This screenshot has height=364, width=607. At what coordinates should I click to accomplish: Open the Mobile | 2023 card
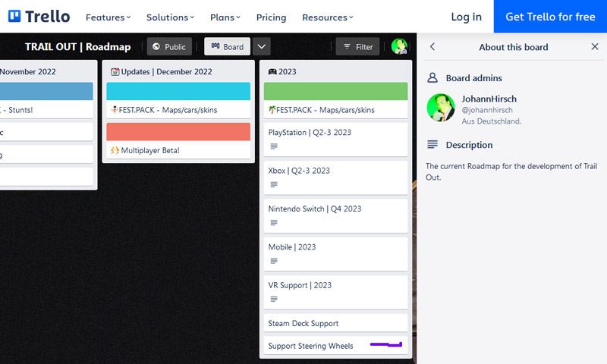(x=335, y=254)
